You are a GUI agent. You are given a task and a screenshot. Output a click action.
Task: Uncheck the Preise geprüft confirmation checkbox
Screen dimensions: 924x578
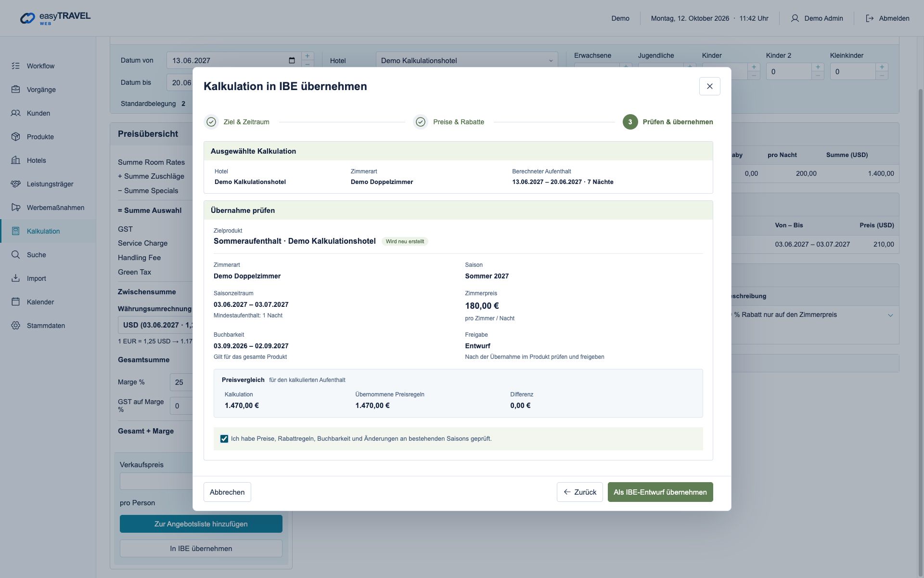224,439
